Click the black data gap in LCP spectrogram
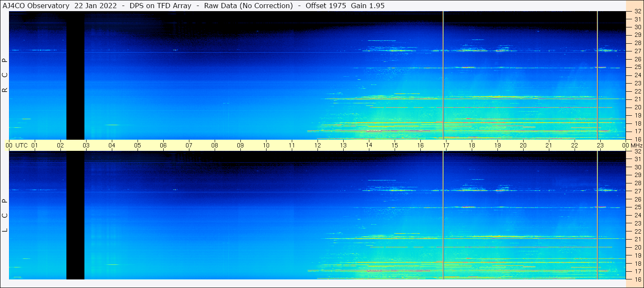The image size is (644, 288). point(75,215)
